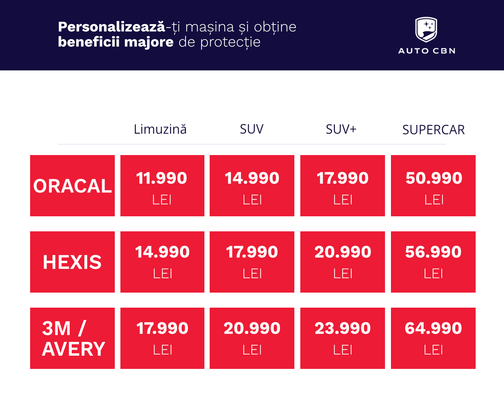Pick the ORACAL Supercar 50.990 LEI tile
This screenshot has height=420, width=504.
(x=433, y=186)
